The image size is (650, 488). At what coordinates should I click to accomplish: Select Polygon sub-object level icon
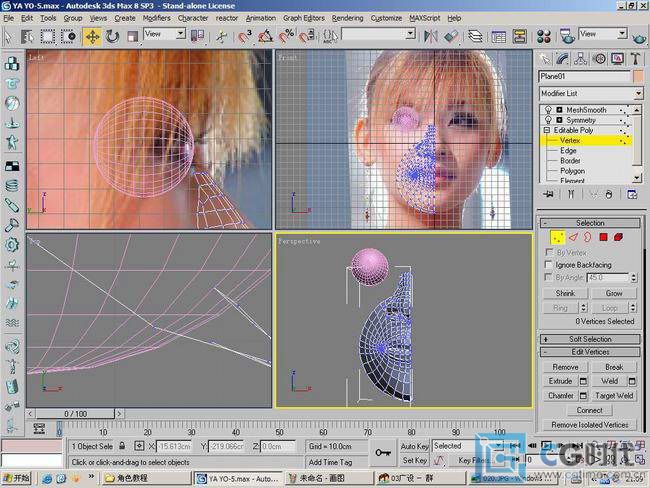(x=603, y=238)
